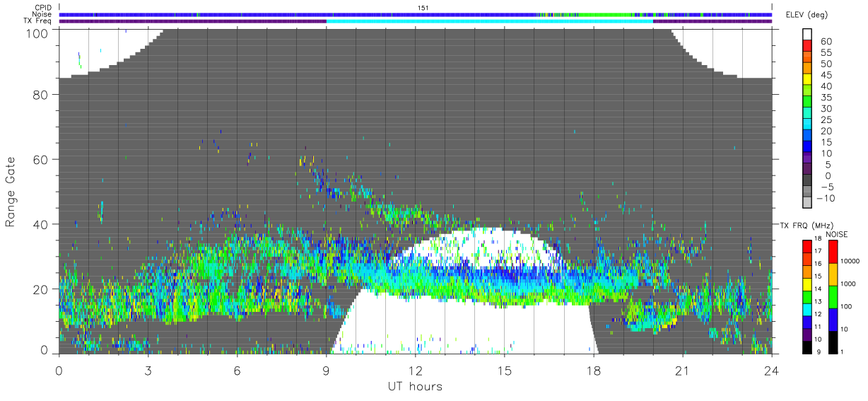The image size is (868, 401).
Task: Select the black 9-10 segment of TX FRQ bar
Action: [807, 347]
